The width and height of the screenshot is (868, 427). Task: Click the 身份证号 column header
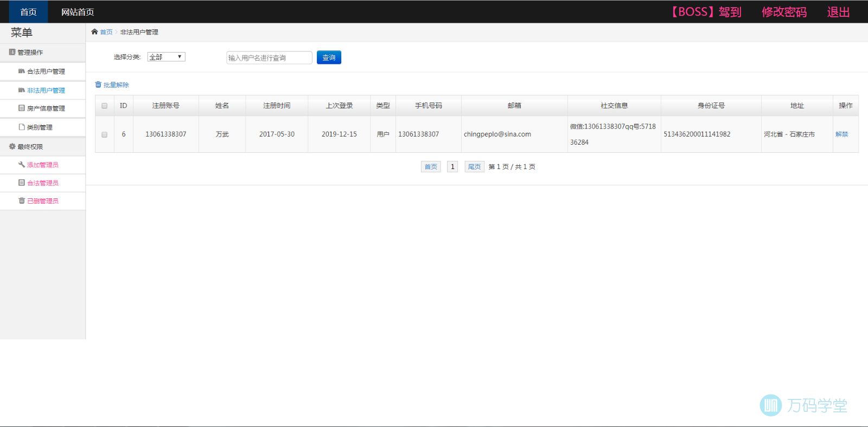(x=711, y=106)
